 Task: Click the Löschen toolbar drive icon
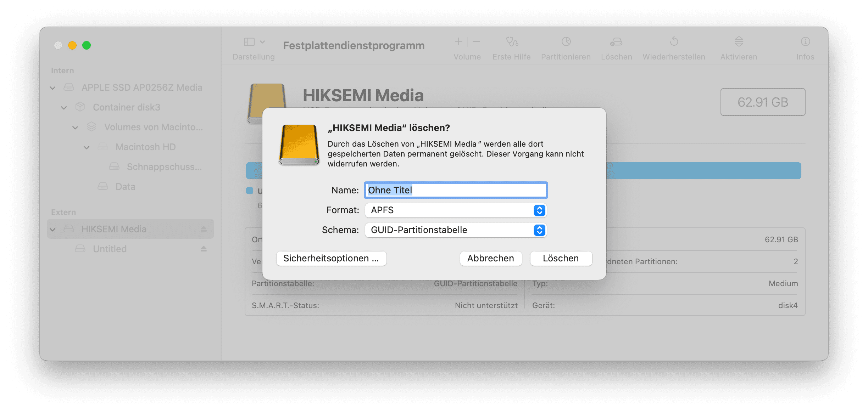pos(616,42)
